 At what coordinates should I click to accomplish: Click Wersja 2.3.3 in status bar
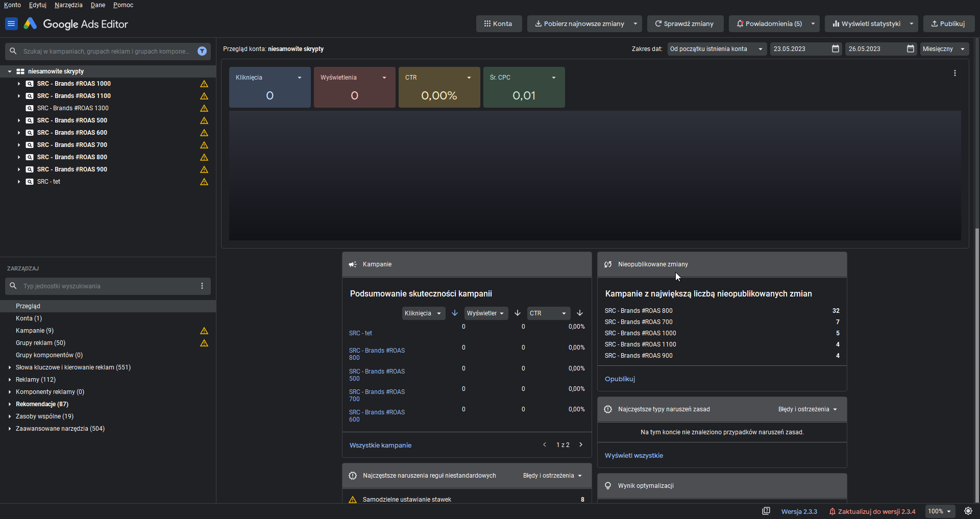coord(799,511)
